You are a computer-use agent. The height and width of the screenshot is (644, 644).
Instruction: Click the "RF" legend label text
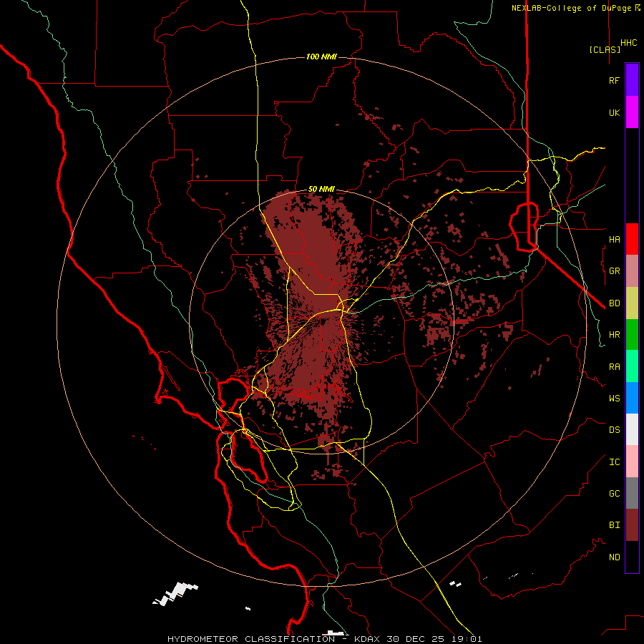point(614,80)
